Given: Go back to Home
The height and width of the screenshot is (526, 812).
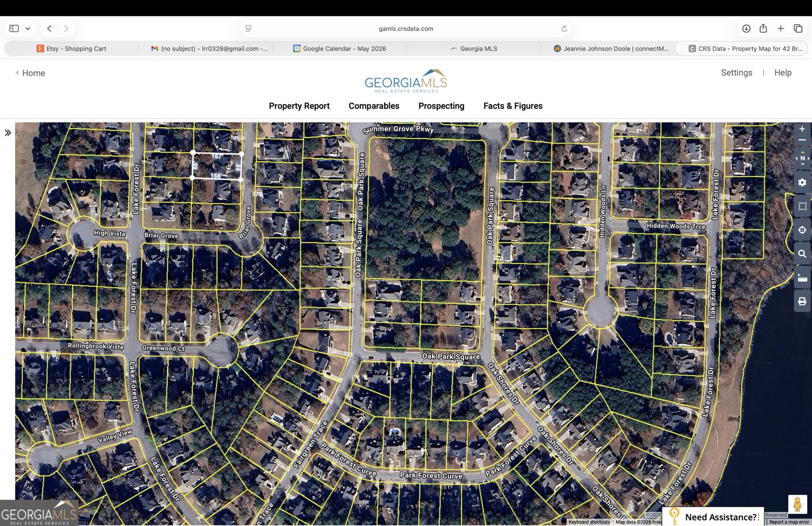Looking at the screenshot, I should point(30,73).
